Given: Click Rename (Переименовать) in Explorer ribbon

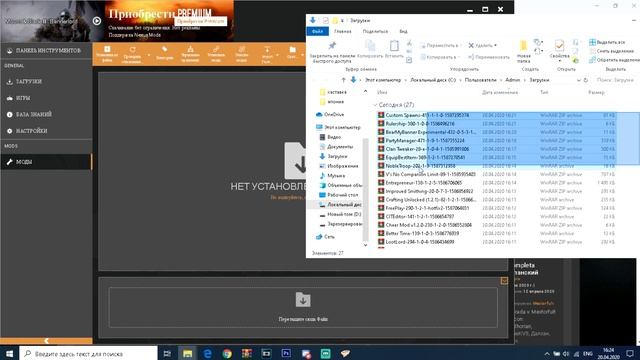Looking at the screenshot, I should [x=489, y=57].
